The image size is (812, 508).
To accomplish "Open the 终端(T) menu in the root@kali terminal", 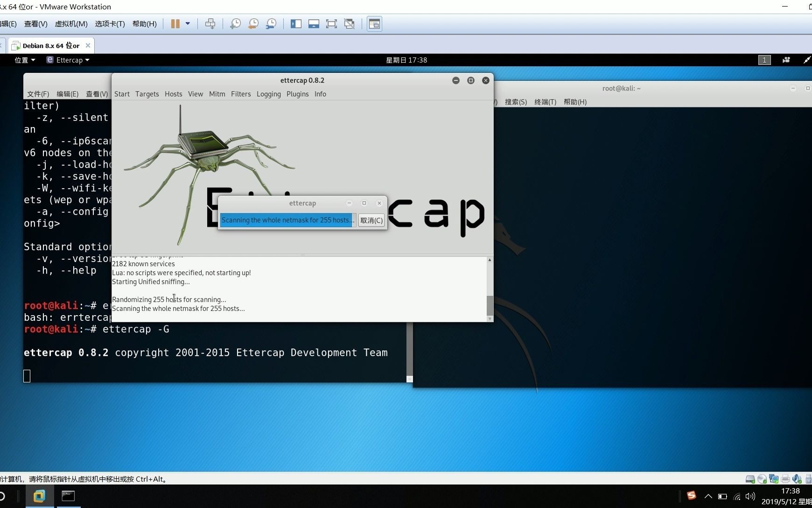I will (x=545, y=102).
